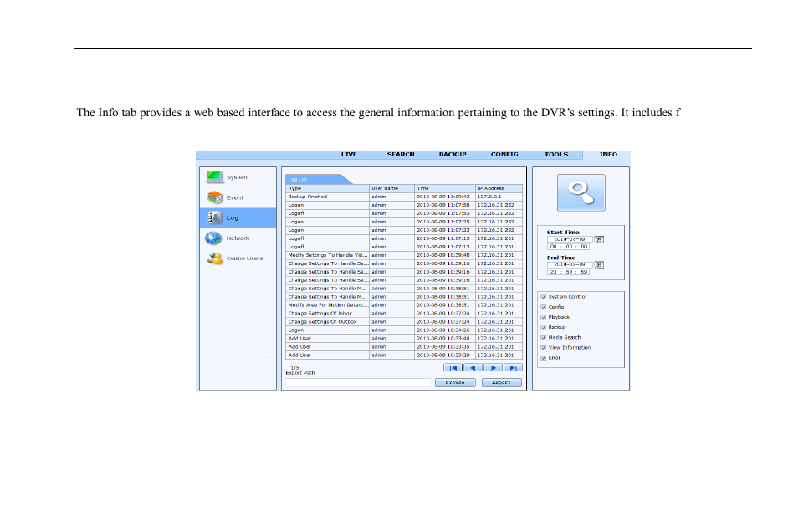Toggle the Backup log filter checkbox
The height and width of the screenshot is (532, 798).
tap(544, 327)
